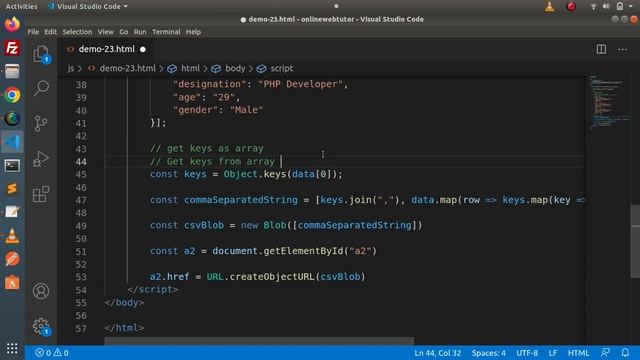This screenshot has width=640, height=360.
Task: Open Postman from the dock
Action: click(x=12, y=259)
